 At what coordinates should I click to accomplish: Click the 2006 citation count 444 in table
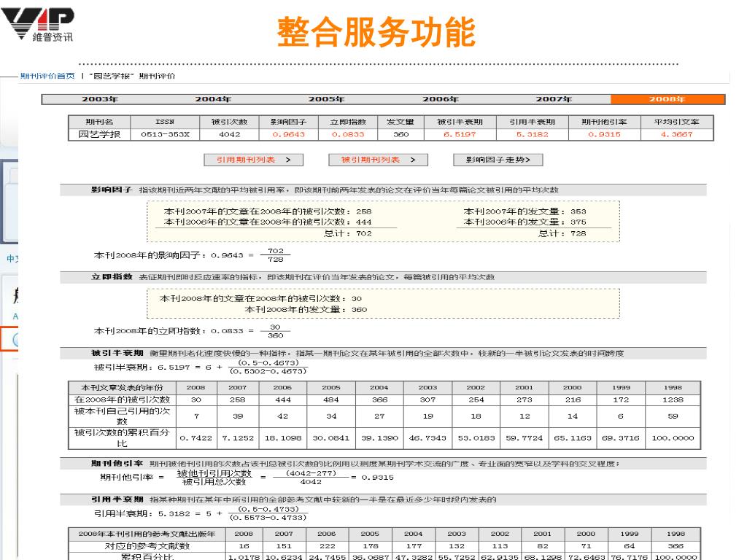pyautogui.click(x=282, y=400)
